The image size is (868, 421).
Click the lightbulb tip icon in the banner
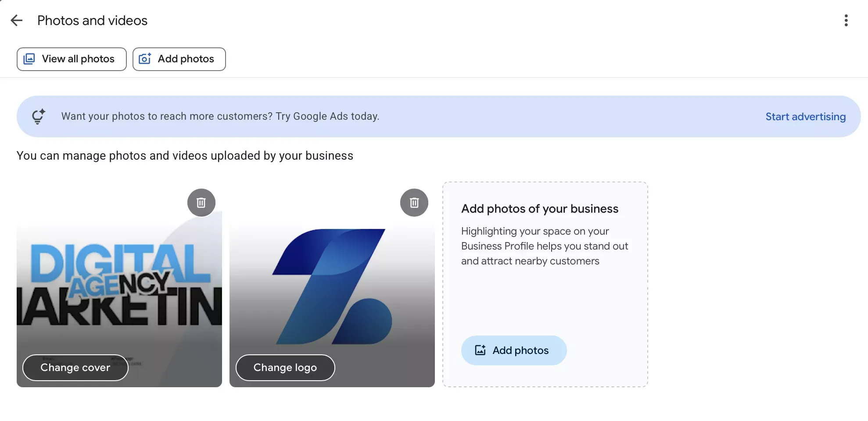[x=39, y=116]
